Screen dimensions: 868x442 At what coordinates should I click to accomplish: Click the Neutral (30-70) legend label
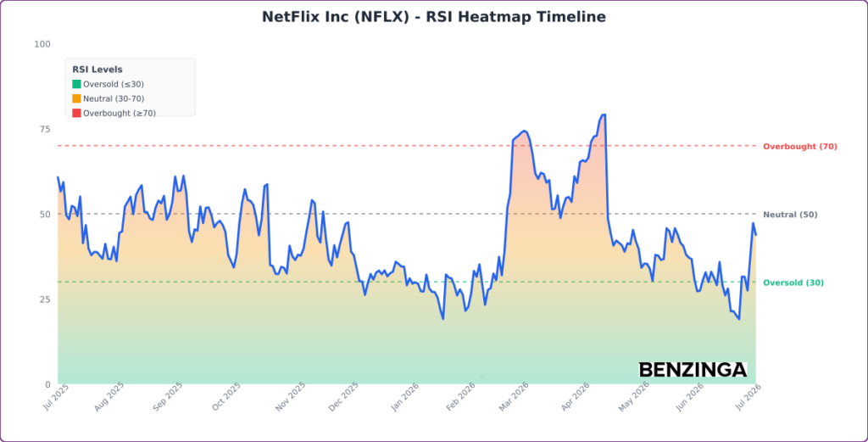point(114,98)
